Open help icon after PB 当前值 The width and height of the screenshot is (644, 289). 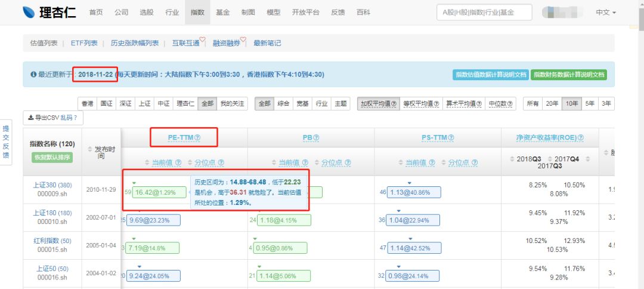pyautogui.click(x=305, y=162)
